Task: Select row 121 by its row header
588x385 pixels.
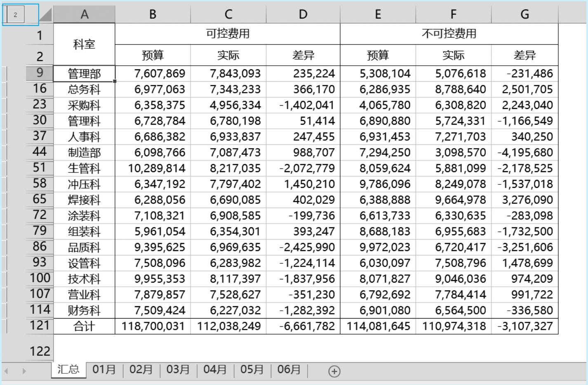Action: tap(40, 326)
